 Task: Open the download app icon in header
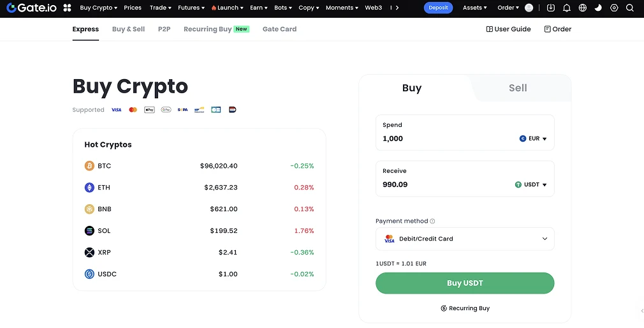click(x=551, y=8)
